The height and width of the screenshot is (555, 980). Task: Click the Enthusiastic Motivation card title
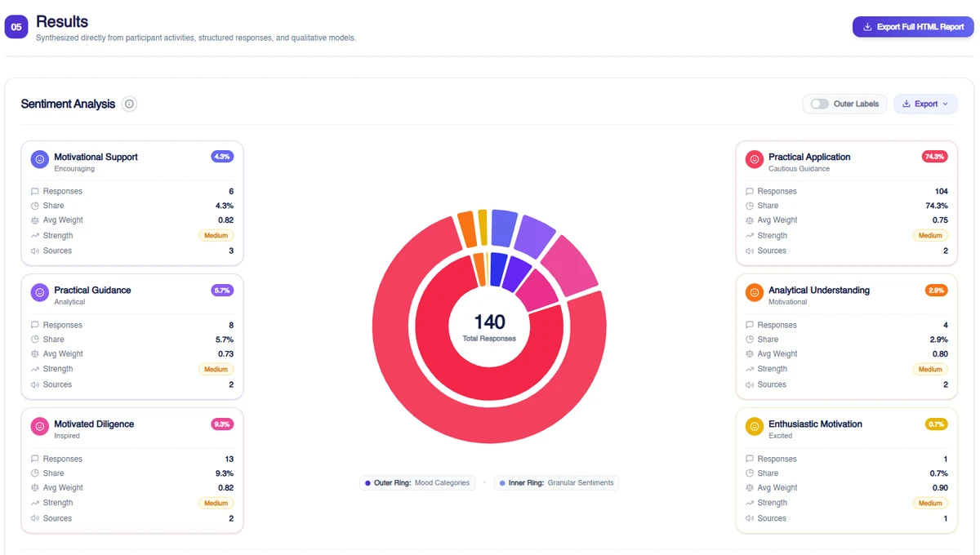click(815, 424)
